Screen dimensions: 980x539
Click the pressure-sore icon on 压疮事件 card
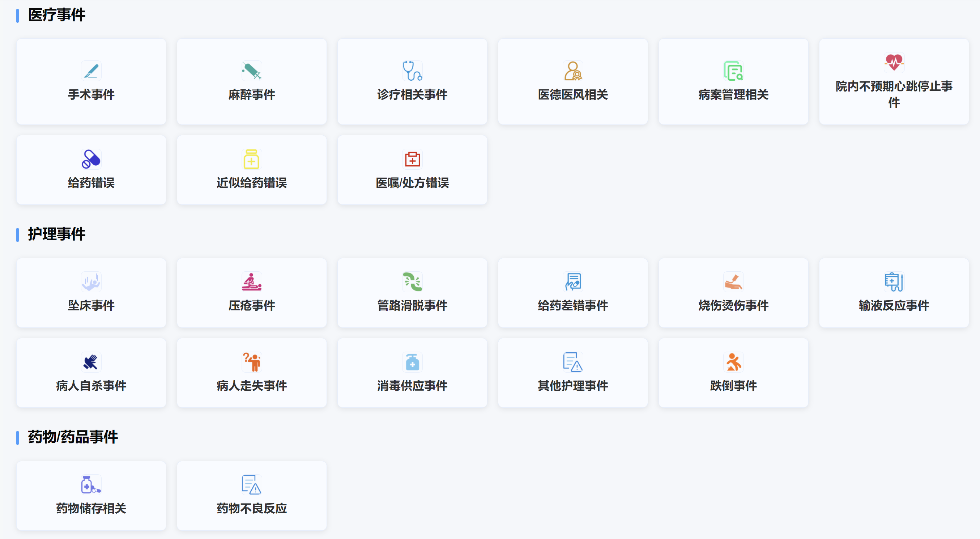coord(251,282)
